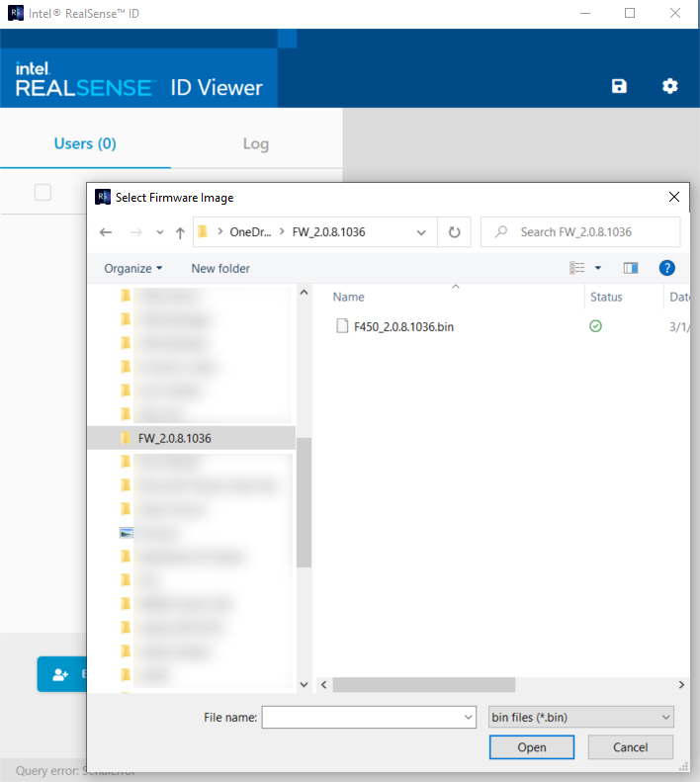
Task: Minimize the Intel RealSense ID window
Action: pyautogui.click(x=585, y=13)
